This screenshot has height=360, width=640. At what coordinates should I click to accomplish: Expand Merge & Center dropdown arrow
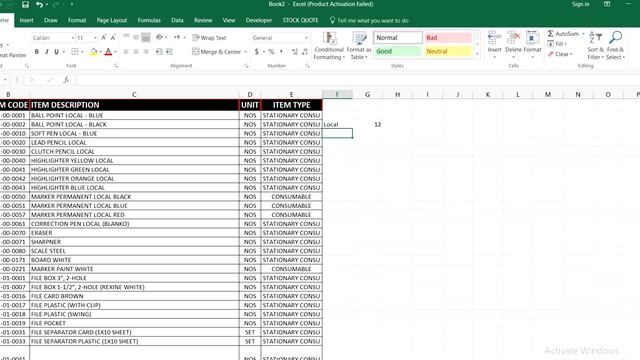click(245, 52)
